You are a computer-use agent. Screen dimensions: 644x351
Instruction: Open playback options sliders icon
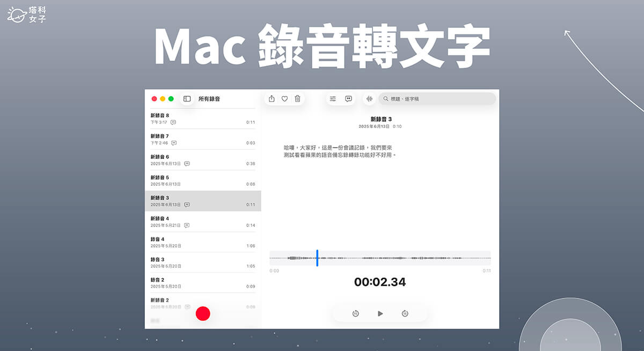point(333,99)
